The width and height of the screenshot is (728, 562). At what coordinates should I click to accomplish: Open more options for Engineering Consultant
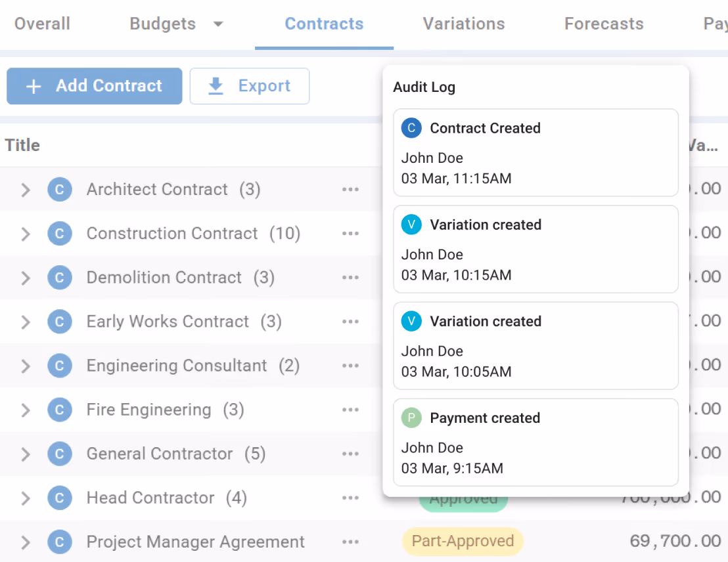click(351, 366)
